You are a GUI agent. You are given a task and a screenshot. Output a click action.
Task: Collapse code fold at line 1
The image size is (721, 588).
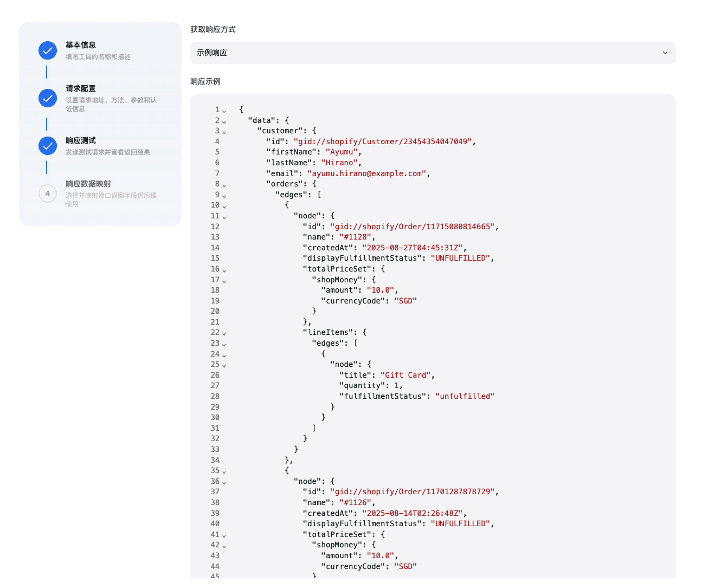[x=224, y=111]
